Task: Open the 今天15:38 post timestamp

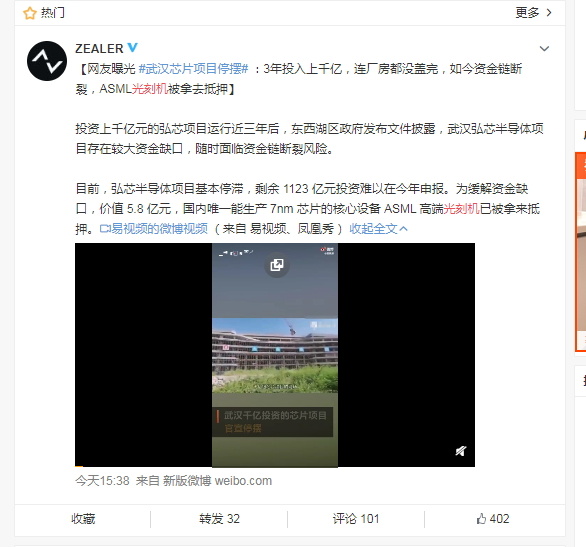Action: click(102, 480)
